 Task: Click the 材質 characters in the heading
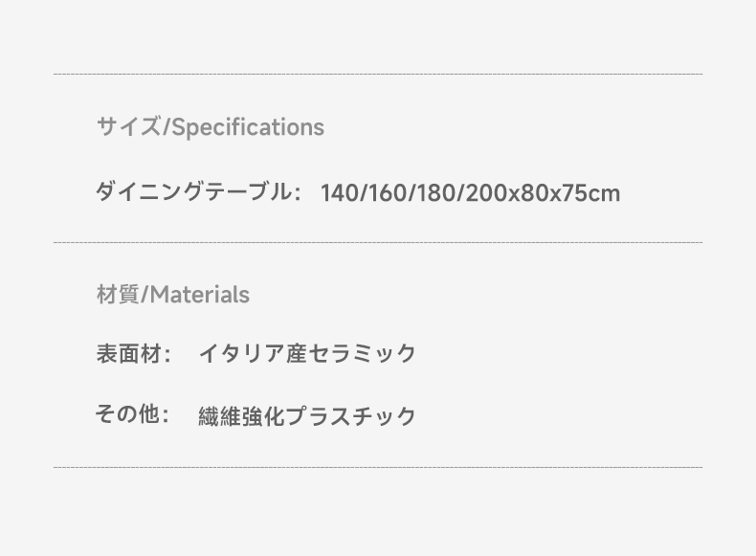[118, 294]
